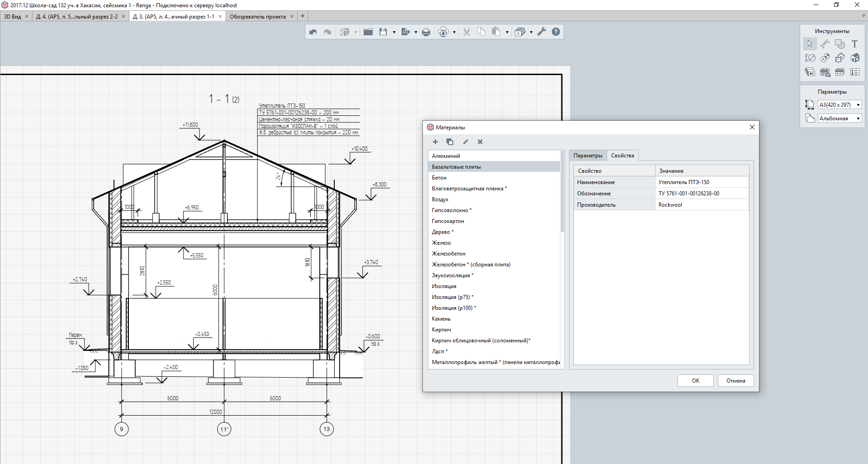The height and width of the screenshot is (464, 868).
Task: Close the Материалы dialog
Action: pos(752,127)
